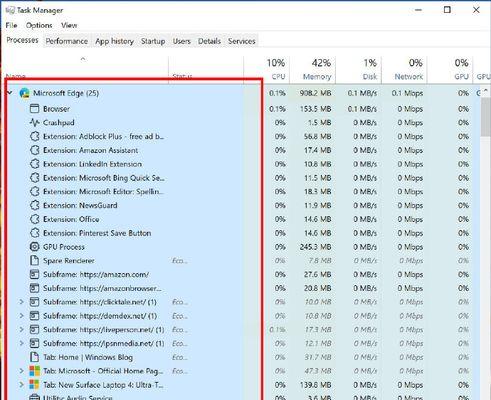This screenshot has height=400, width=491.
Task: Select the Processes tab
Action: 22,40
